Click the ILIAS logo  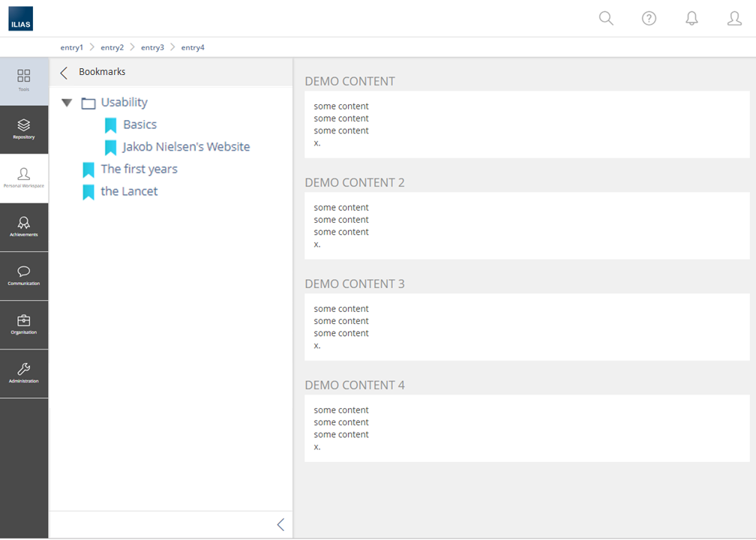click(20, 19)
